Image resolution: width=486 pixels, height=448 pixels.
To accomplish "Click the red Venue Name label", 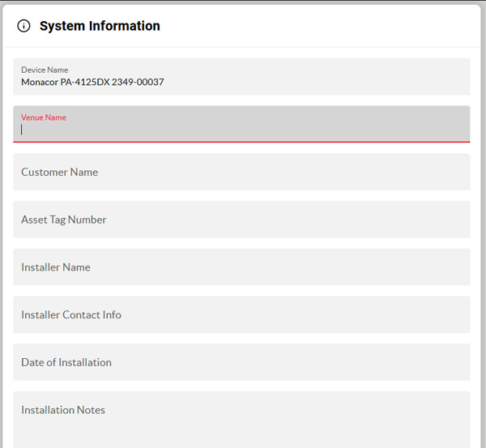I will [x=44, y=117].
